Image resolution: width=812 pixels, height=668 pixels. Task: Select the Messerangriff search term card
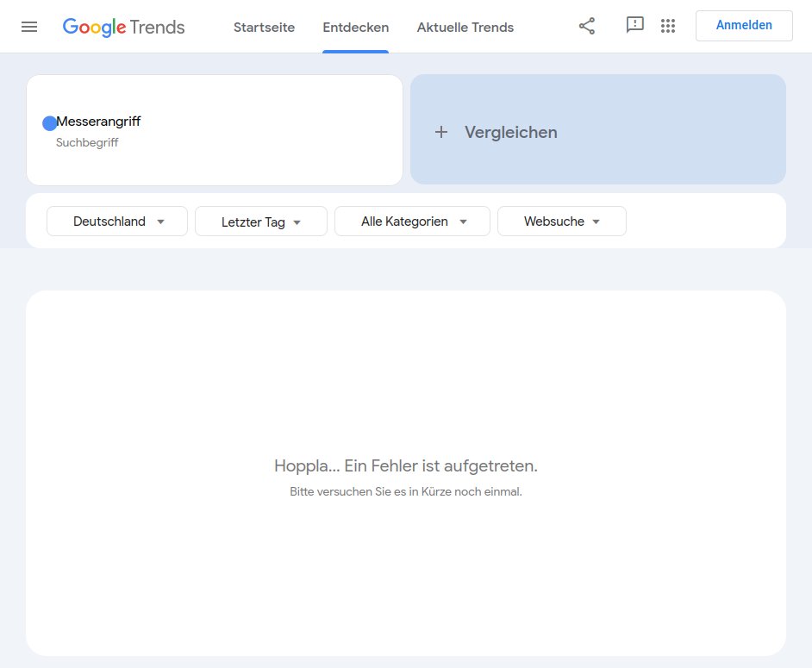(x=214, y=129)
